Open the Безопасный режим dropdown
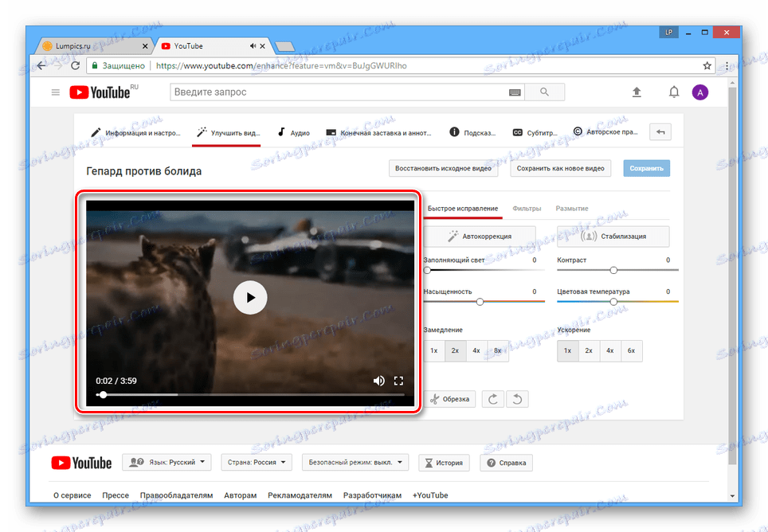The image size is (768, 532). (x=355, y=463)
